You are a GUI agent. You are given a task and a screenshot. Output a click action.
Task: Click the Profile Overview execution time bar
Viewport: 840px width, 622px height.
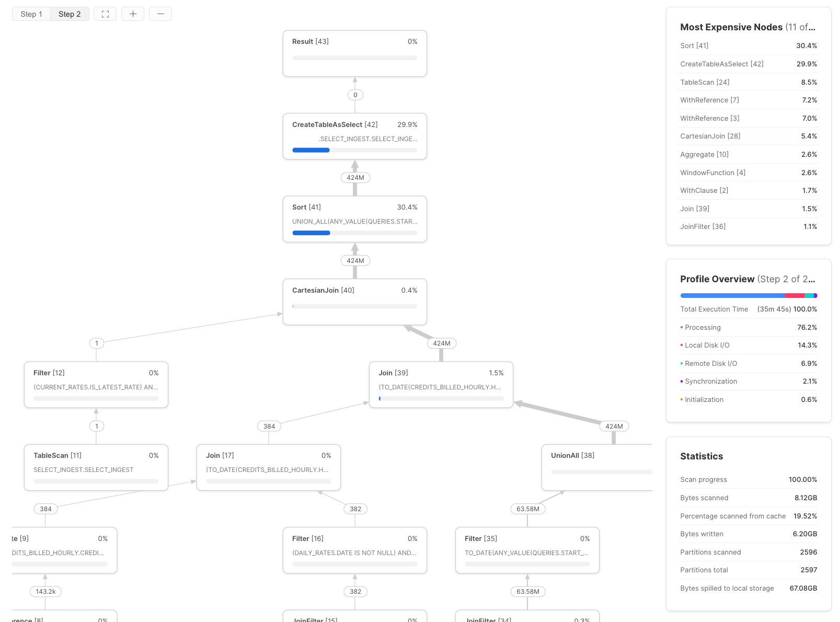click(748, 296)
